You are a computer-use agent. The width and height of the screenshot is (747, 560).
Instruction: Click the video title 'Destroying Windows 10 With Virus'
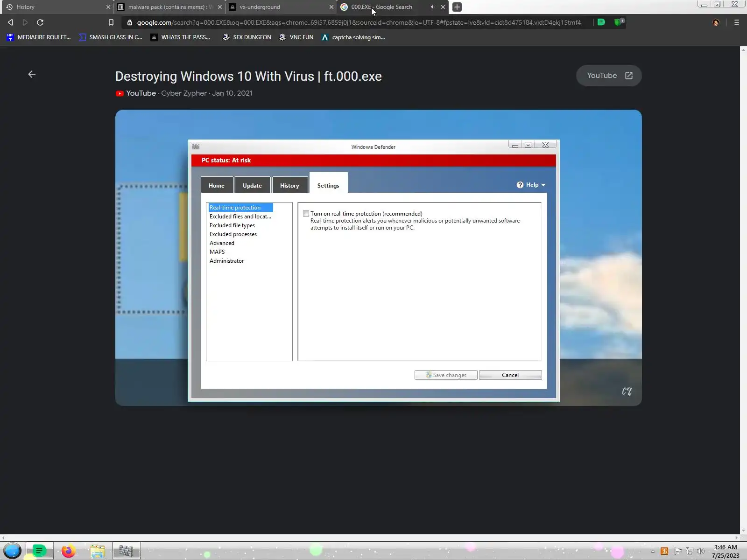248,76
